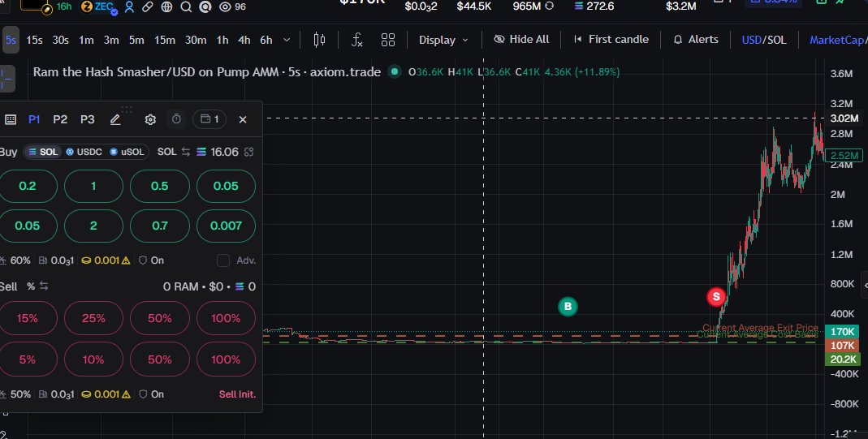Open the Display dropdown
Screen dimensions: 868x439
click(x=443, y=40)
